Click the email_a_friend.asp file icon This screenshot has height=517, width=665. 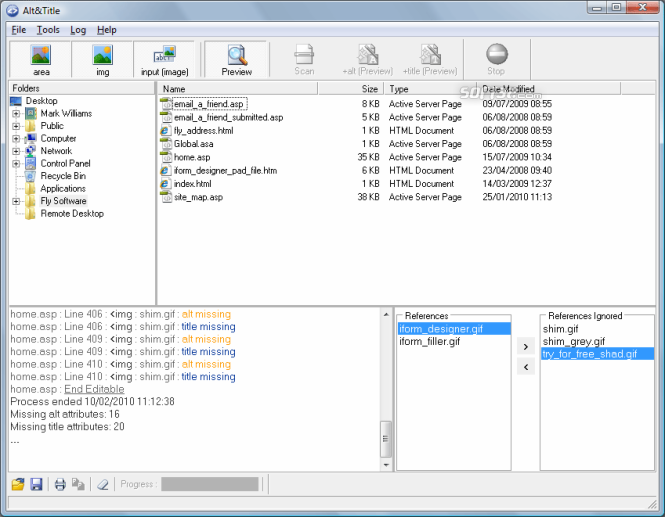(x=166, y=103)
